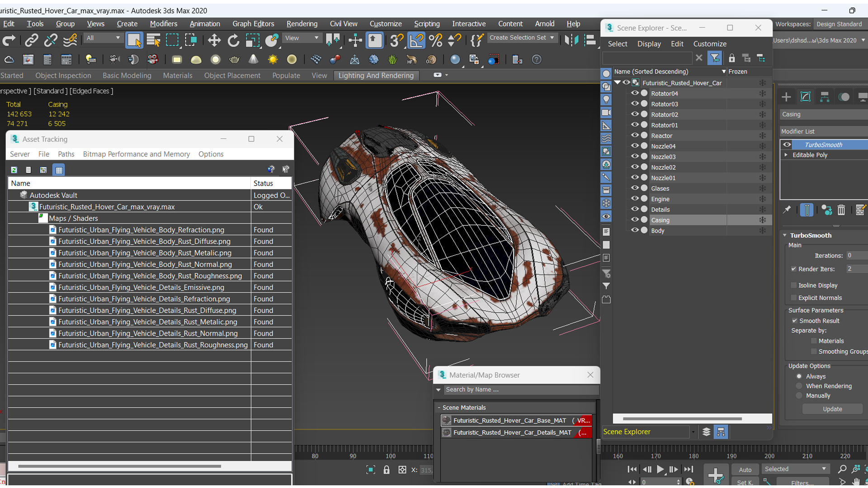Viewport: 868px width, 488px height.
Task: Enable Isoline Display checkbox
Action: [x=793, y=285]
